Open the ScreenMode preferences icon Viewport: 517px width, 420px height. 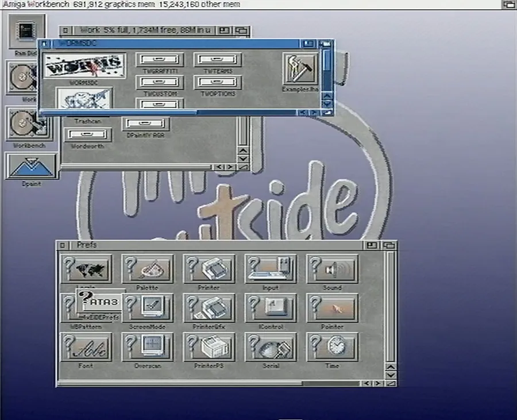[x=147, y=308]
